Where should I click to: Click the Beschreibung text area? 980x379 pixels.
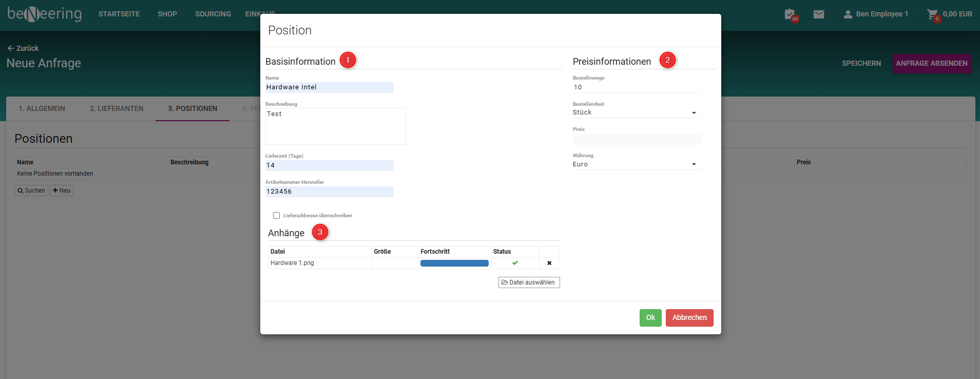pyautogui.click(x=335, y=126)
